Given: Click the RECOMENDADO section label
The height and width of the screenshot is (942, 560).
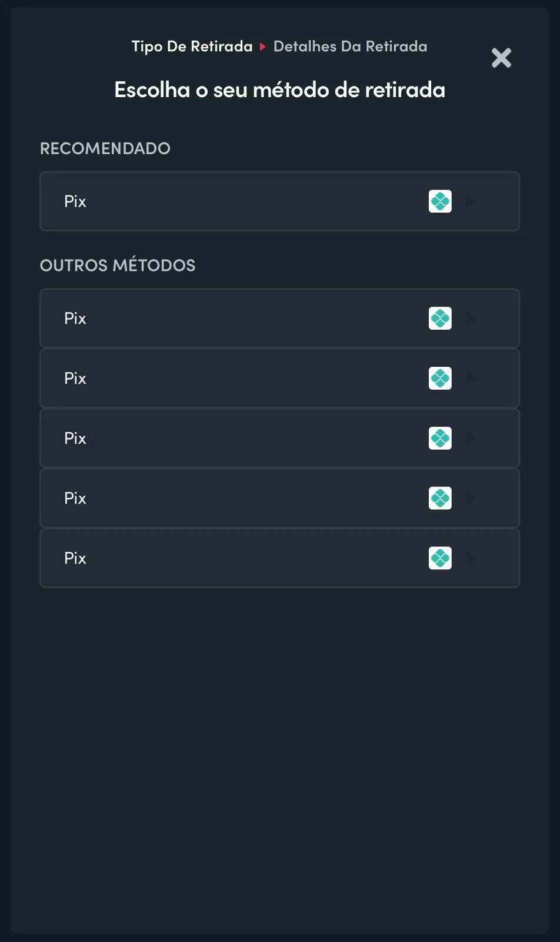Looking at the screenshot, I should pos(105,148).
